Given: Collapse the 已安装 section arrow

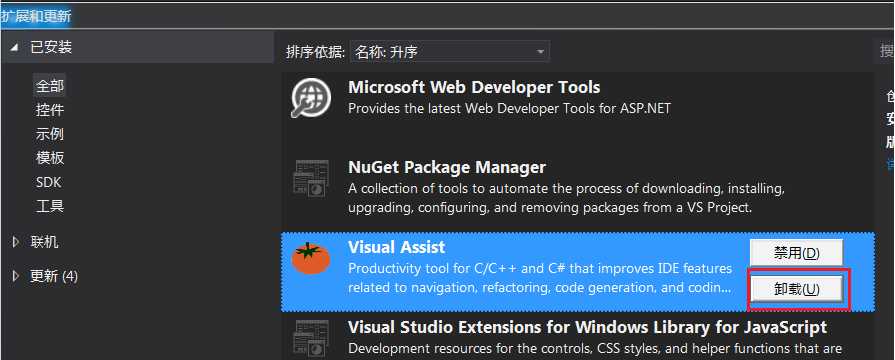Looking at the screenshot, I should click(x=14, y=48).
